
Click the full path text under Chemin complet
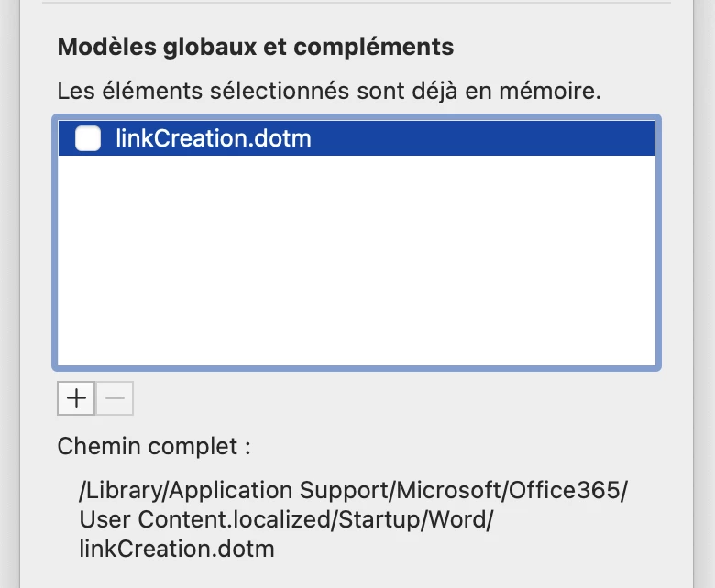pos(354,519)
